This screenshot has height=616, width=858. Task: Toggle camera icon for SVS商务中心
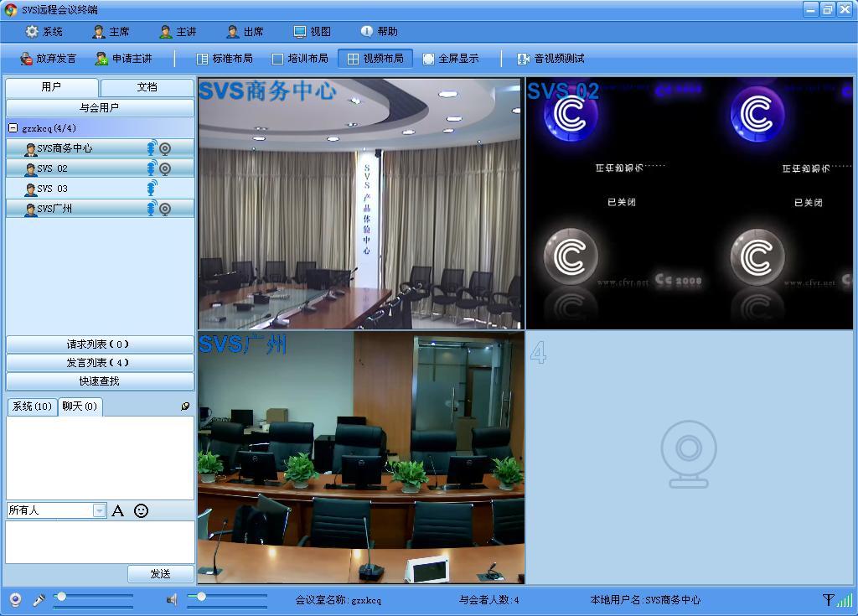click(x=165, y=148)
